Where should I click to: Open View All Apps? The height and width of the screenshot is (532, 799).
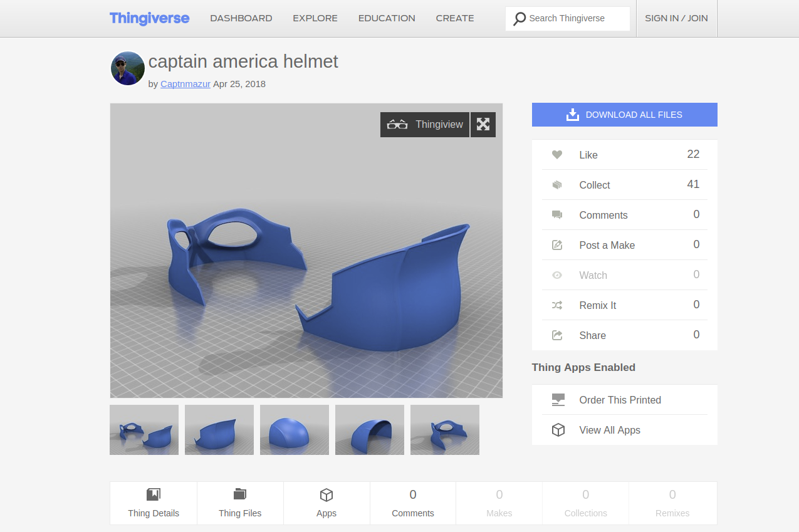625,430
